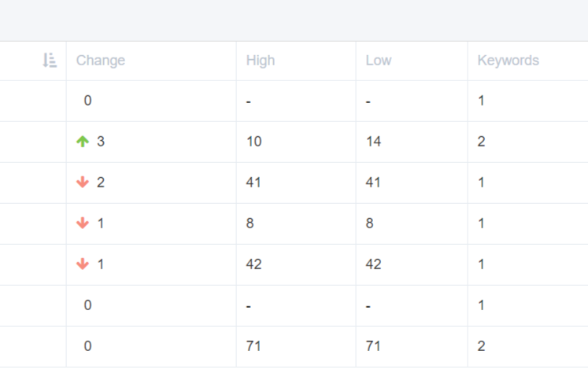Click the Change value 0 in the first row
588x392 pixels.
[87, 101]
